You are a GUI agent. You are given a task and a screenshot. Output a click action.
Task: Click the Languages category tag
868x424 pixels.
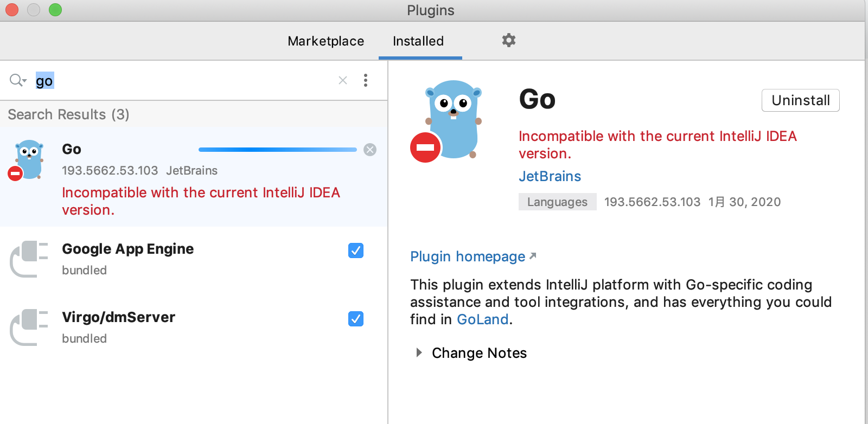coord(557,202)
